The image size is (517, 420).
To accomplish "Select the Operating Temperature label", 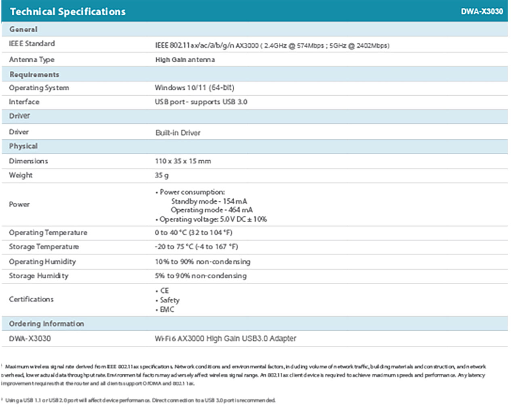I will [48, 233].
